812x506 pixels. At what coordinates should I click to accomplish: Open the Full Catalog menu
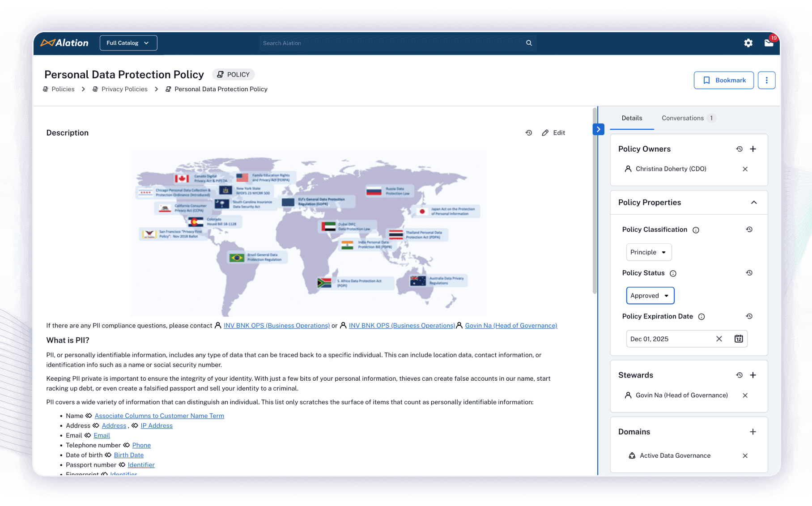click(128, 43)
